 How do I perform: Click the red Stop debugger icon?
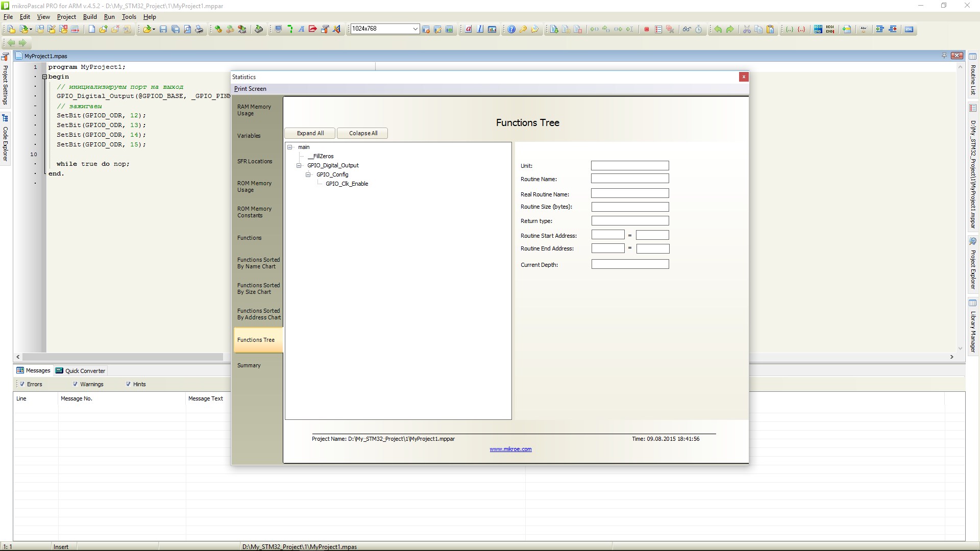647,29
